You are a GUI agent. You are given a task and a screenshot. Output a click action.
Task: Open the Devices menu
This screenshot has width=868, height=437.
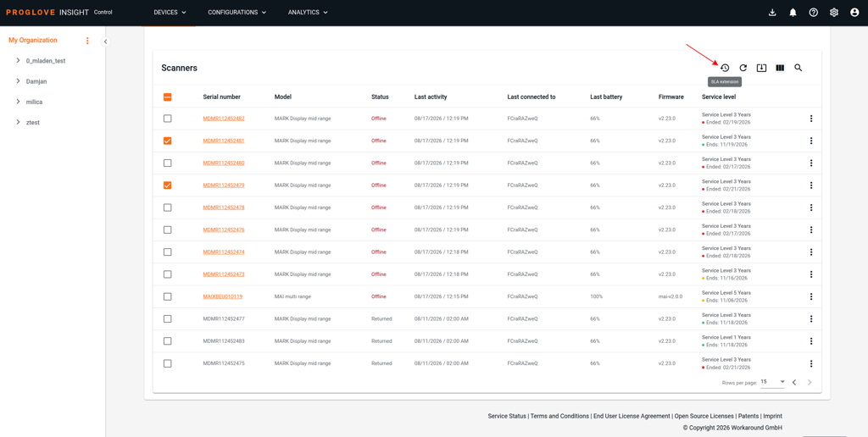tap(170, 13)
